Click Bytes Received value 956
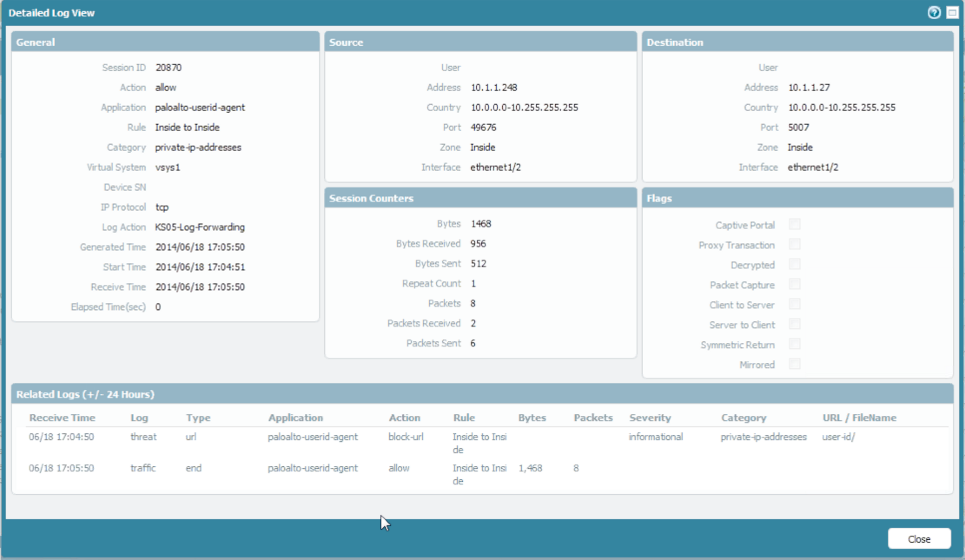Viewport: 965px width, 560px height. click(478, 244)
